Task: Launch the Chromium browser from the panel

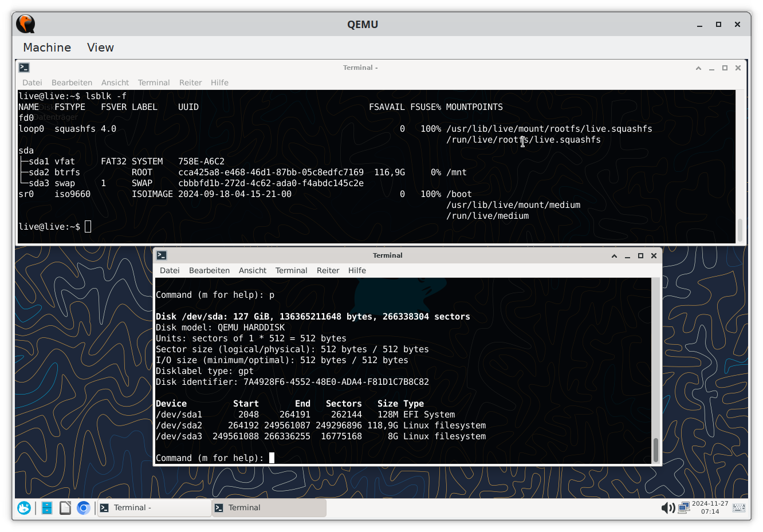Action: (84, 508)
